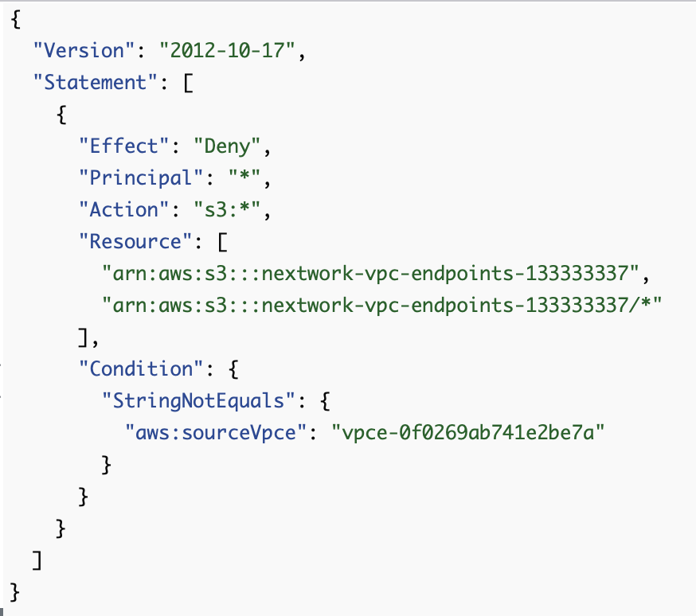Click the "Resource" key
This screenshot has width=696, height=616.
tap(135, 242)
